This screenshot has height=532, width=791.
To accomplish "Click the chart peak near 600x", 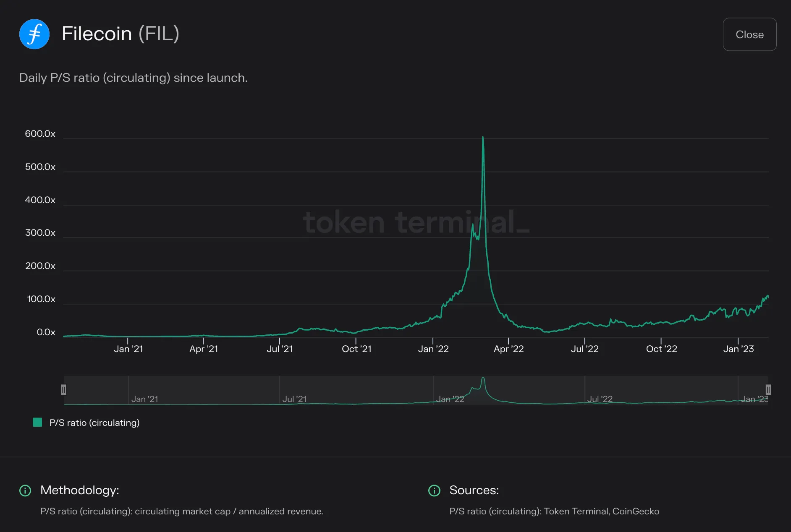I will [483, 137].
